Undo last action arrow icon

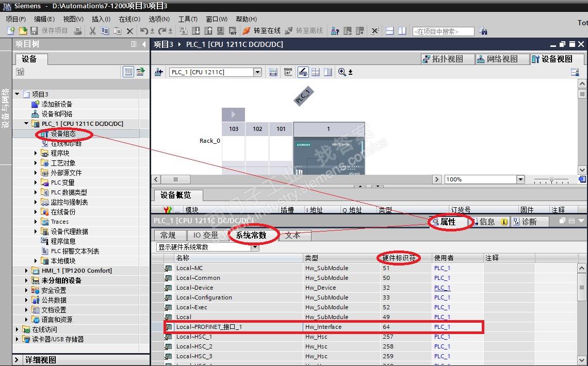[x=144, y=31]
